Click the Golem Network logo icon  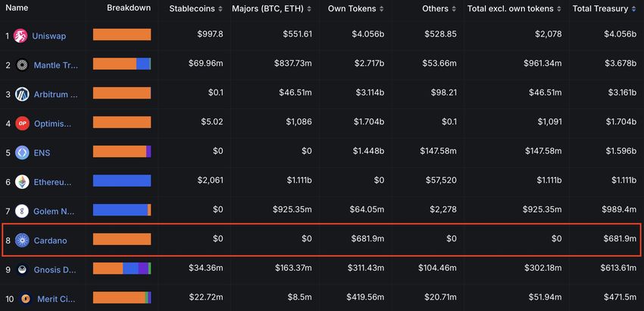22,211
